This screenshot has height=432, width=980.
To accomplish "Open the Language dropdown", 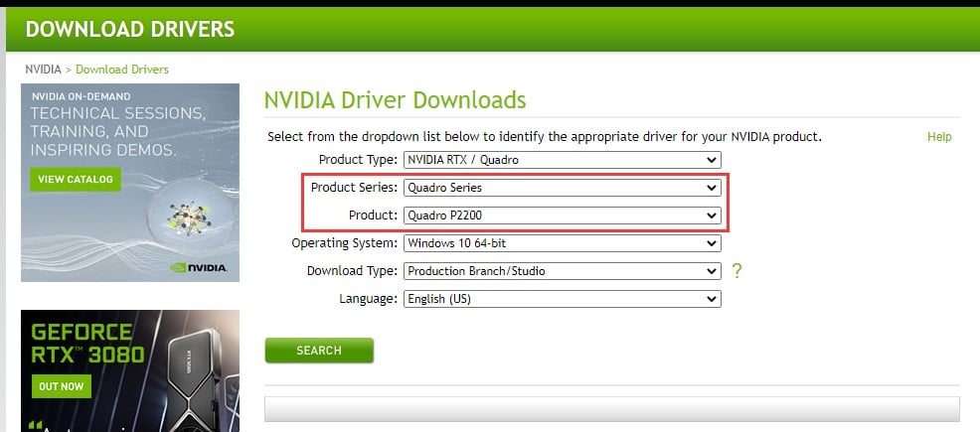I will pos(562,298).
